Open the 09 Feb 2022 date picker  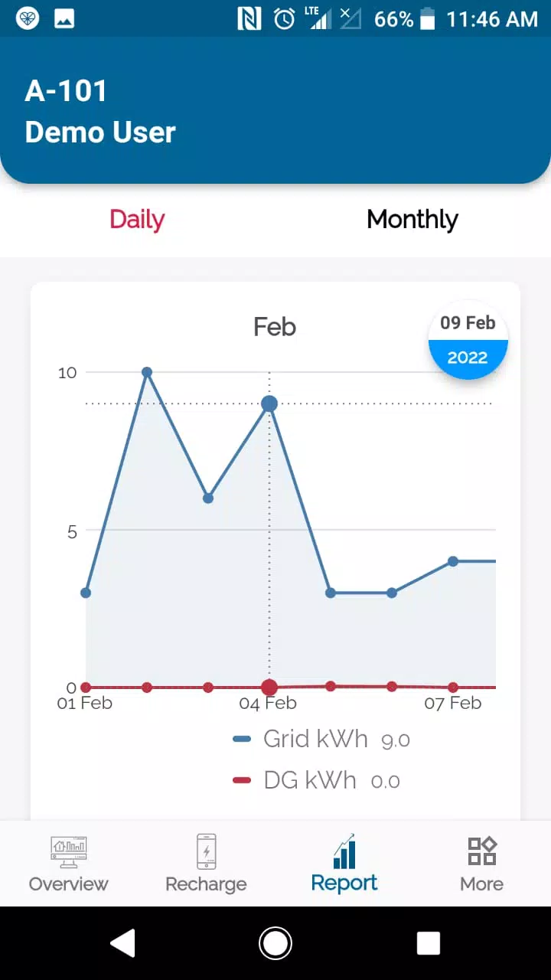(468, 339)
